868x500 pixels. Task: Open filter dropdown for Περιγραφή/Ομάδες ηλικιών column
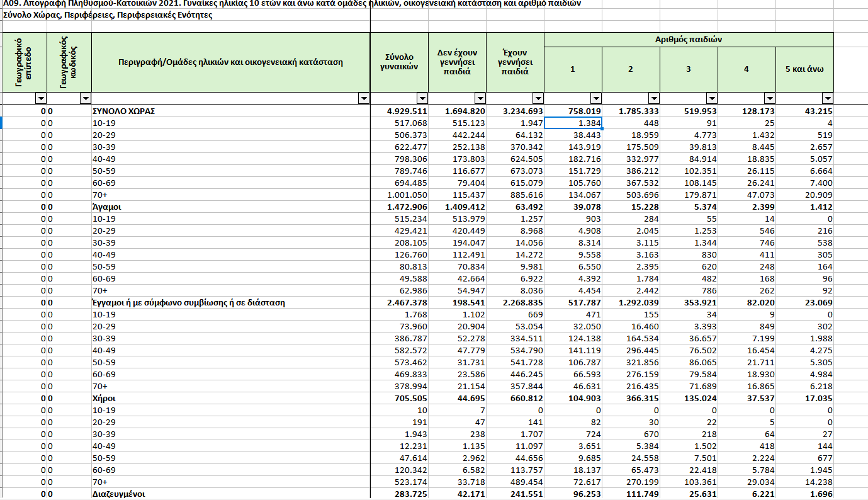tap(363, 99)
